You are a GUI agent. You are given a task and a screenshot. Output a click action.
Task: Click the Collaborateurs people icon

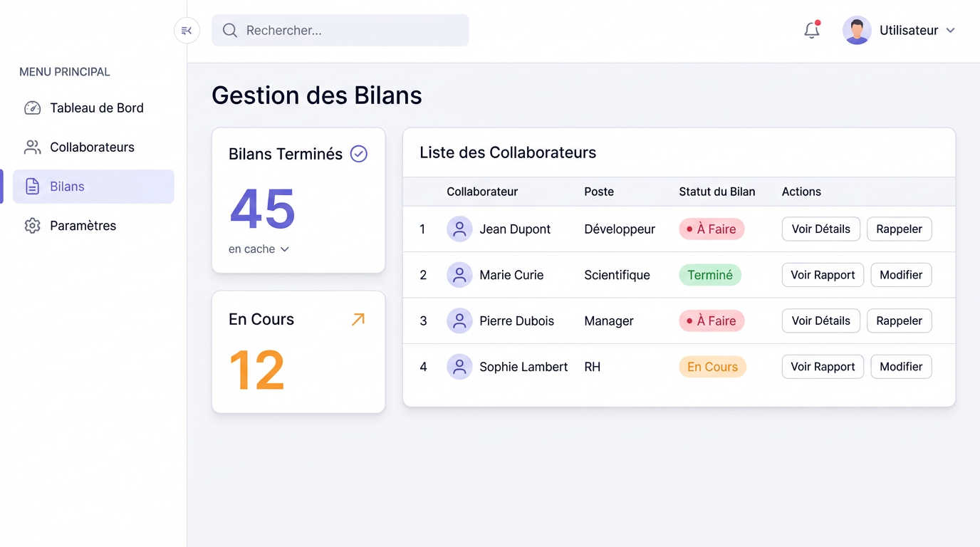pyautogui.click(x=32, y=147)
